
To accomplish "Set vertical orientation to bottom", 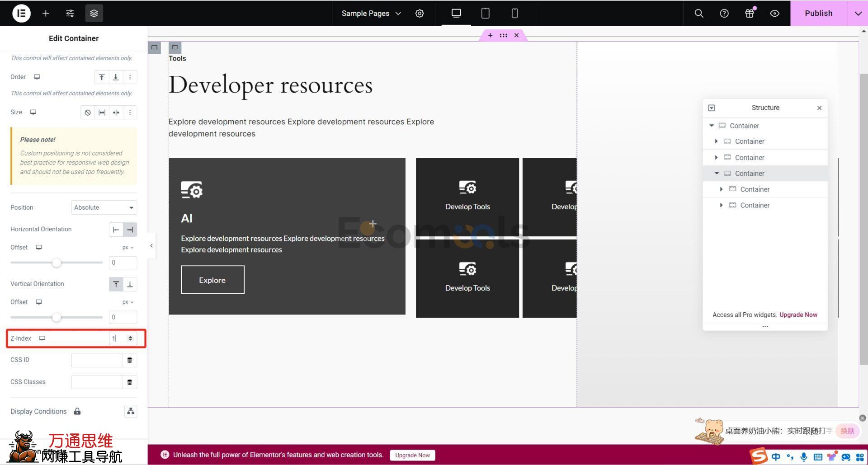I will (x=130, y=284).
